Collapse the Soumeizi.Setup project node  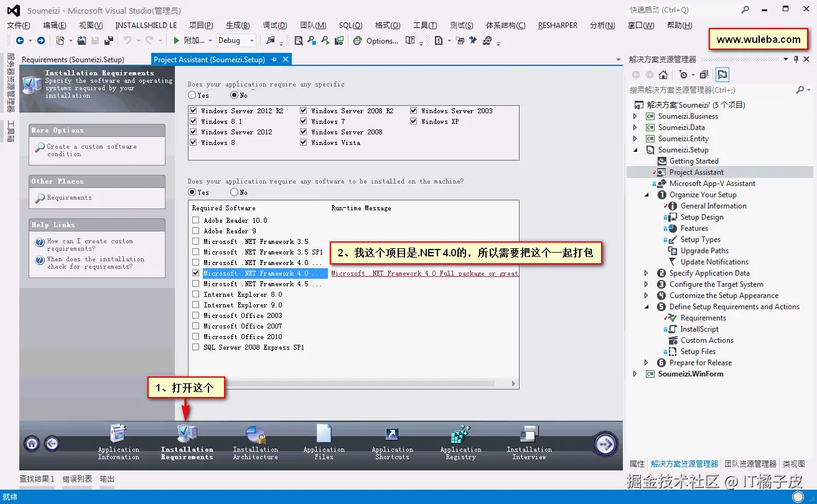637,149
